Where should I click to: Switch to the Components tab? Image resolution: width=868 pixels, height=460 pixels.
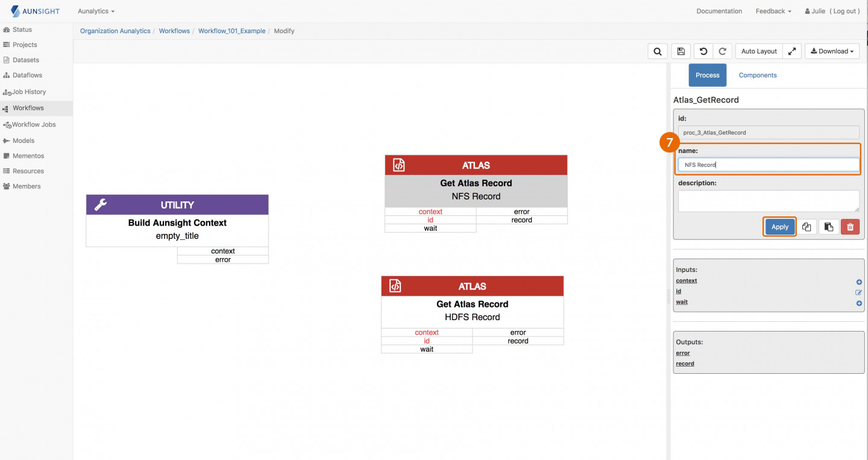click(x=758, y=75)
